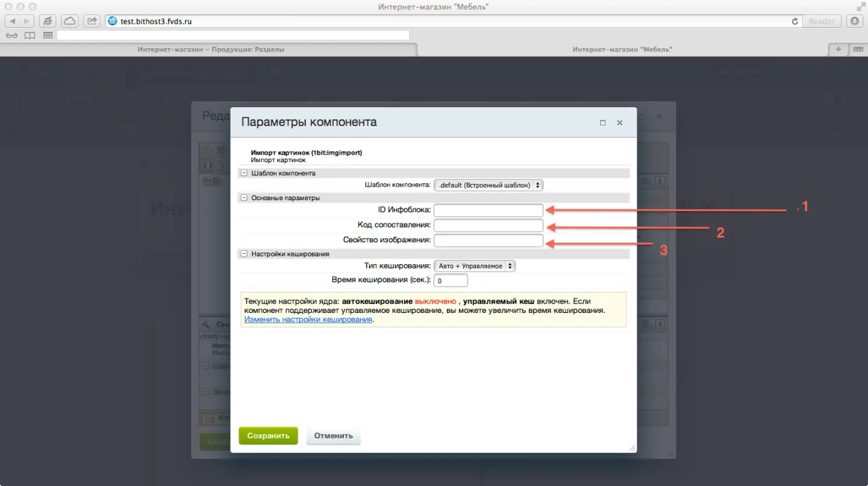The image size is (868, 486).
Task: Reload the page with the refresh icon
Action: pyautogui.click(x=795, y=21)
